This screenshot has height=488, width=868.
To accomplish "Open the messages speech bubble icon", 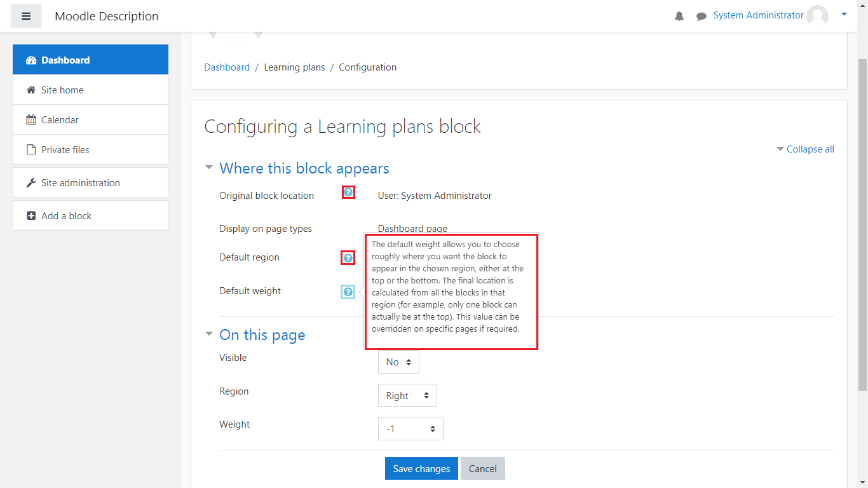I will tap(701, 16).
